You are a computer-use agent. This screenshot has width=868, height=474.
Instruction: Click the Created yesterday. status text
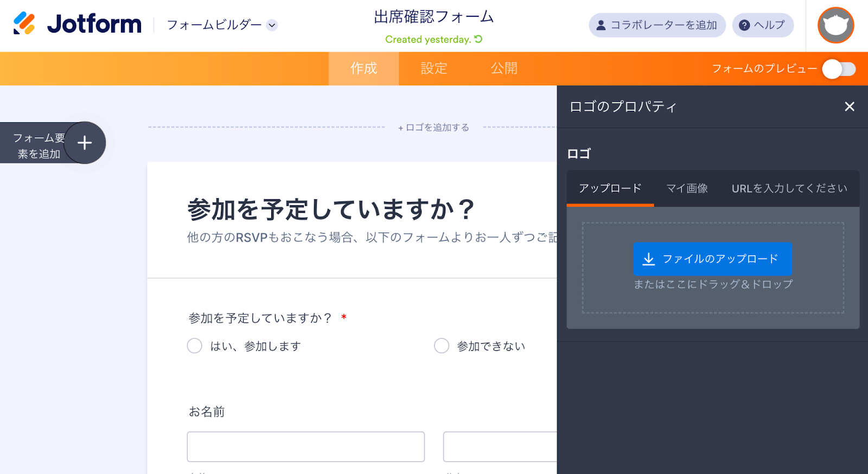tap(428, 39)
